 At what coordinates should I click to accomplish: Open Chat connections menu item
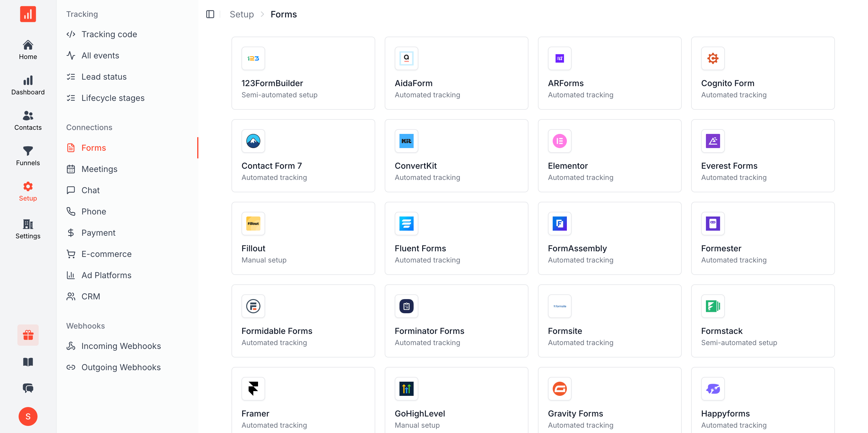[x=127, y=190]
